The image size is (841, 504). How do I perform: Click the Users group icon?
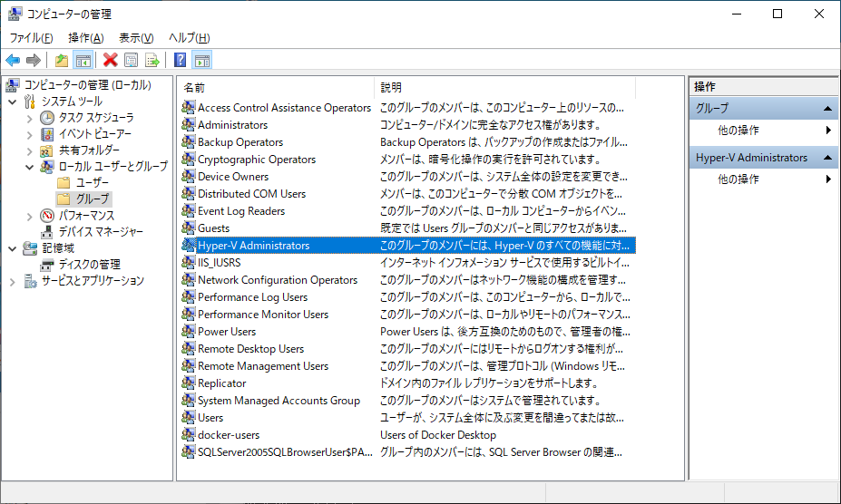pos(189,418)
